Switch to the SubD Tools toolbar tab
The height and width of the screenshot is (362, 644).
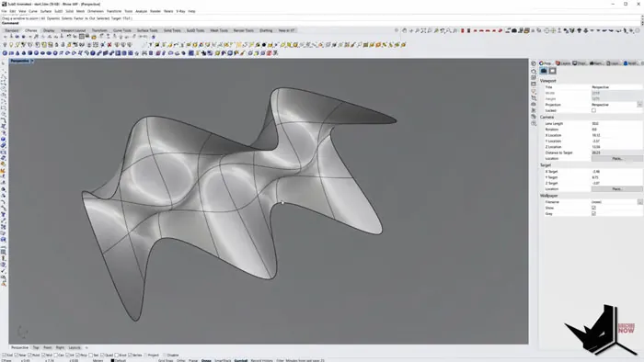[195, 30]
